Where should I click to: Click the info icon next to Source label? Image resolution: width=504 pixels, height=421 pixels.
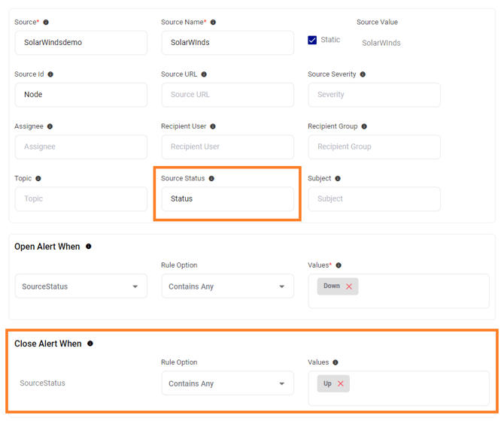46,23
